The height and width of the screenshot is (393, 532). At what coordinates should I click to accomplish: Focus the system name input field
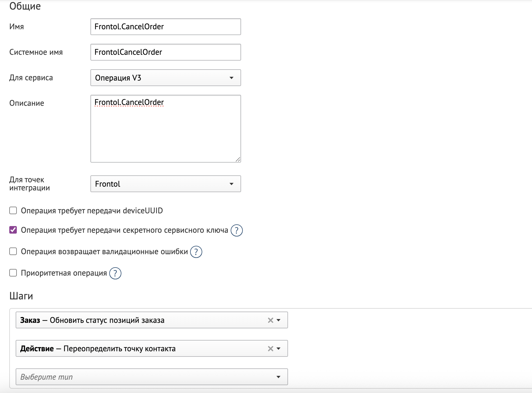coord(165,52)
